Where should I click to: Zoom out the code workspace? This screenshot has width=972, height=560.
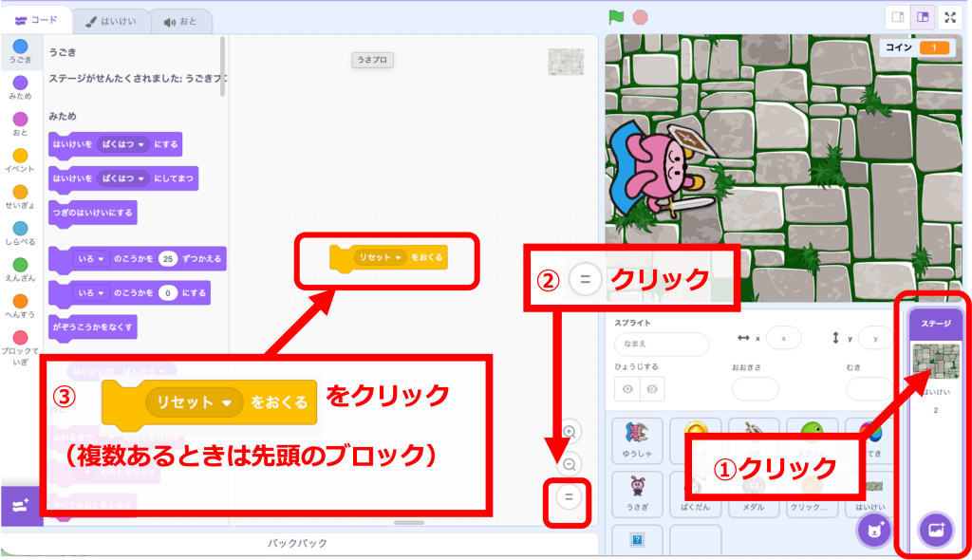570,464
